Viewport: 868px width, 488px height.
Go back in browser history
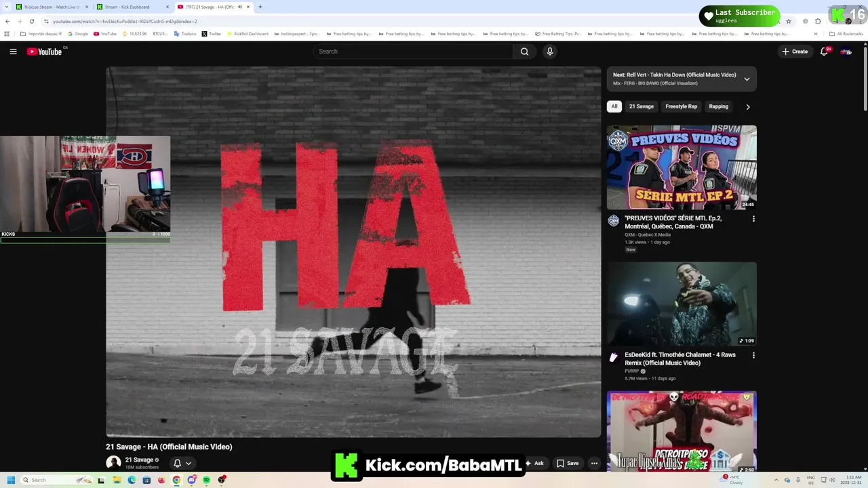tap(7, 21)
